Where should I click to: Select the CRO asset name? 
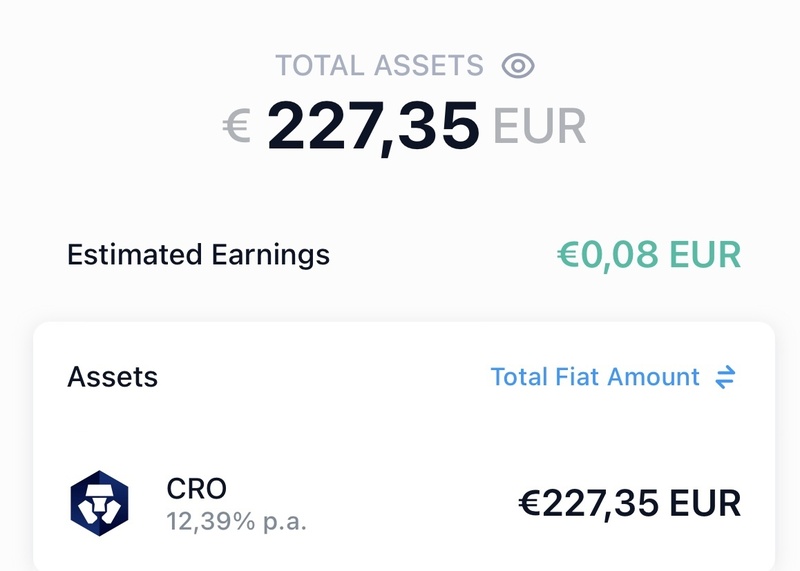click(196, 488)
